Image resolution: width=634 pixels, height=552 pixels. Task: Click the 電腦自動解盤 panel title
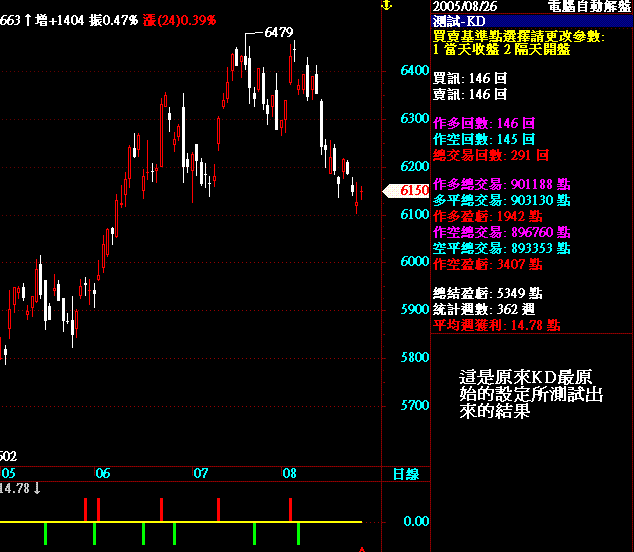click(589, 6)
